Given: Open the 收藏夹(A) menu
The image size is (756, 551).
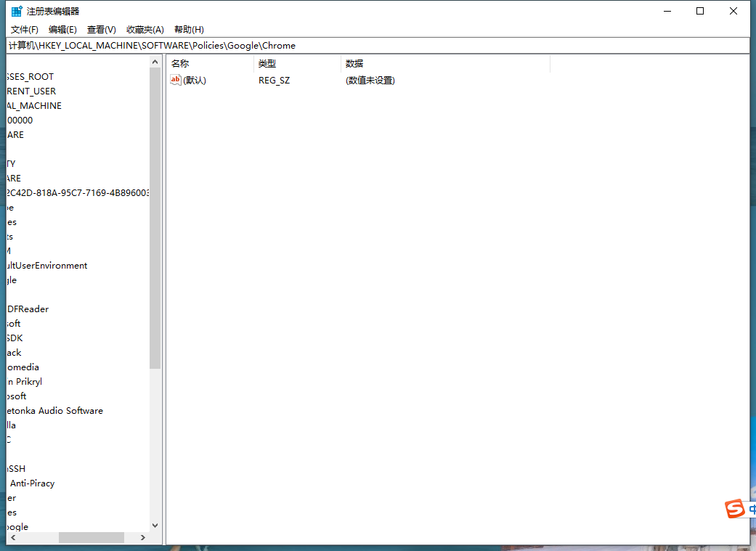Looking at the screenshot, I should [x=145, y=30].
